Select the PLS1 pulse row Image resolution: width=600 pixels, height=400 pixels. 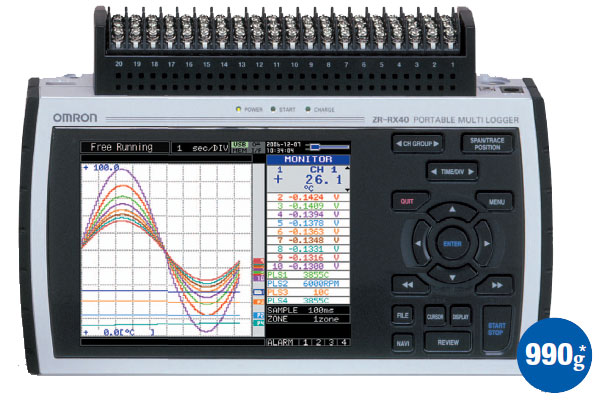pyautogui.click(x=308, y=275)
